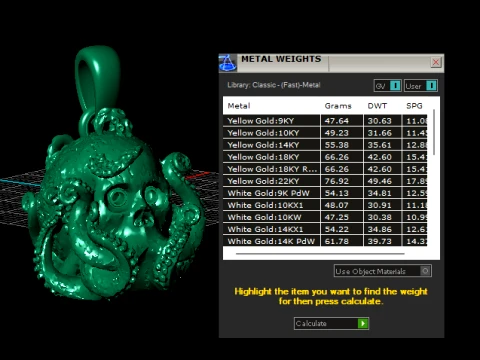
Task: Select the White Gold:14KX1 row
Action: (x=325, y=229)
